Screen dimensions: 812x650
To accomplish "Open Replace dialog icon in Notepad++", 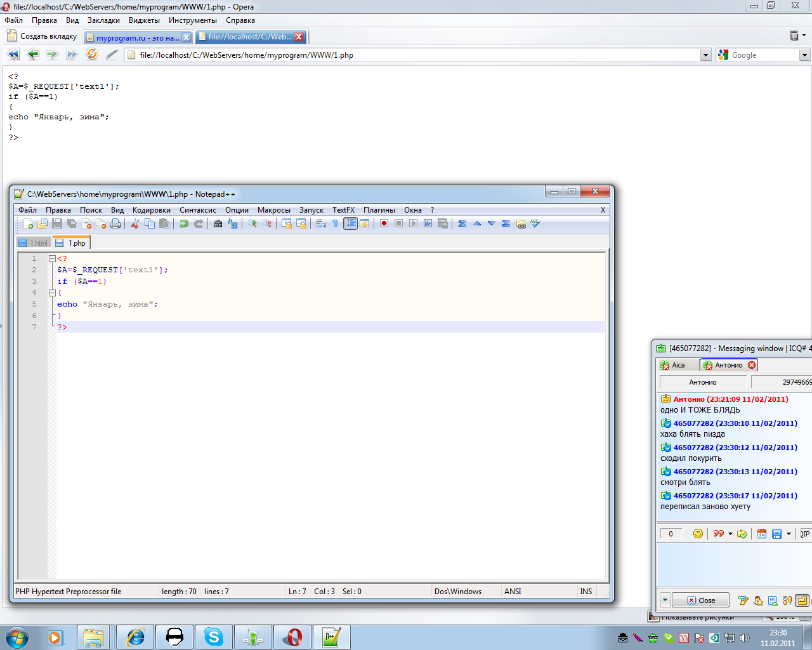I will [x=233, y=223].
